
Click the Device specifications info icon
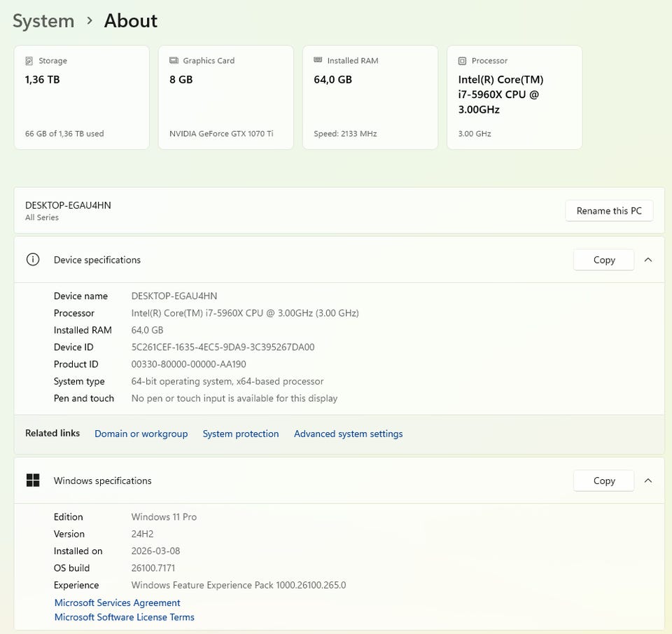(32, 260)
